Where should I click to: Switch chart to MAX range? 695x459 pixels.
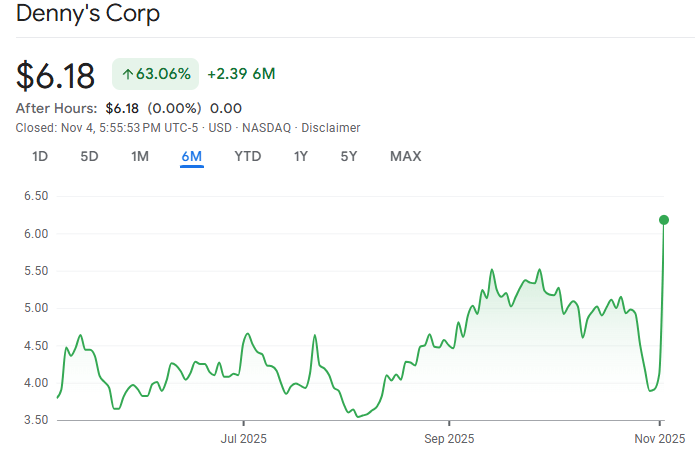point(406,156)
